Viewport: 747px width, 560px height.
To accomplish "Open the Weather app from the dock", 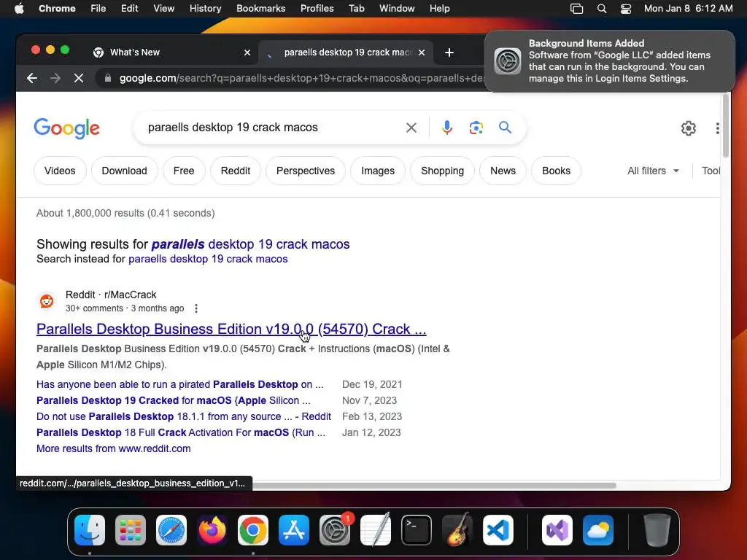I will [x=598, y=530].
